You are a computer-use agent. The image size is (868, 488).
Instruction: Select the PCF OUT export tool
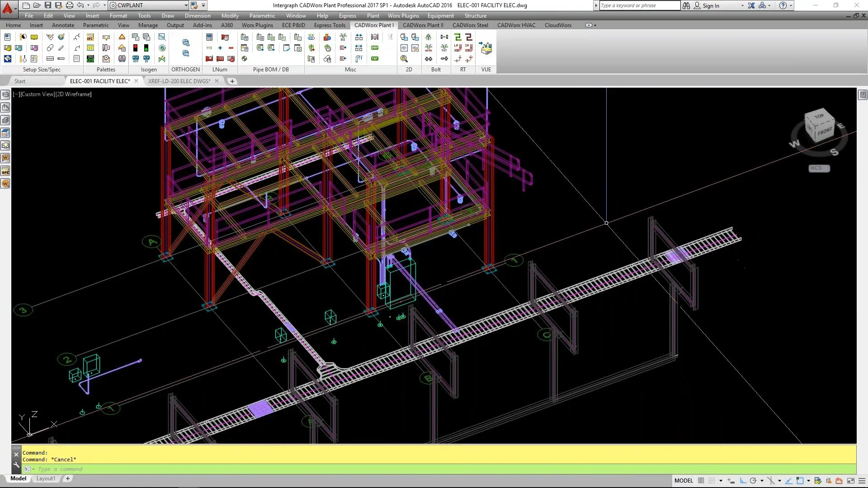click(136, 59)
